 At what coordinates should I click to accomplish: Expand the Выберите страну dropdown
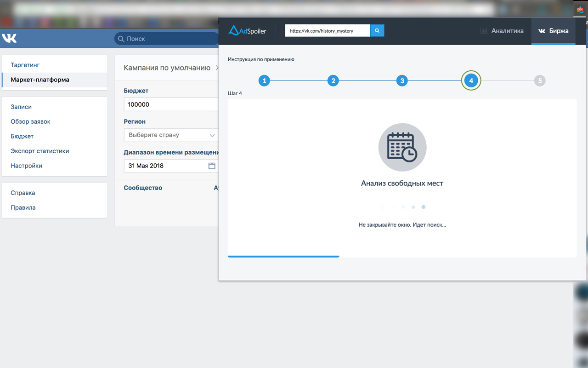(x=171, y=135)
